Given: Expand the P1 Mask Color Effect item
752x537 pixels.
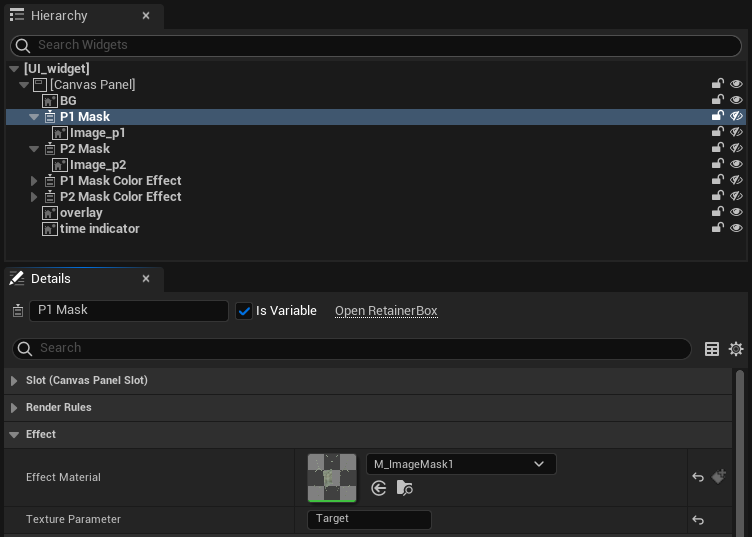Looking at the screenshot, I should tap(34, 181).
